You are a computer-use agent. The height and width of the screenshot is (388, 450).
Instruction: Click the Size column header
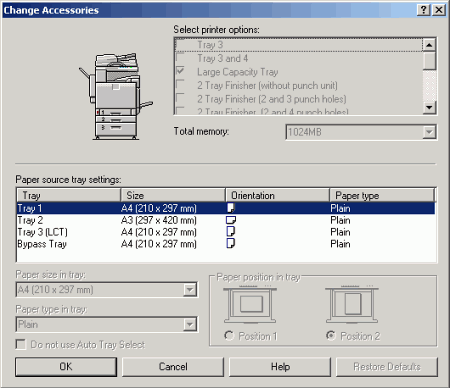[173, 195]
